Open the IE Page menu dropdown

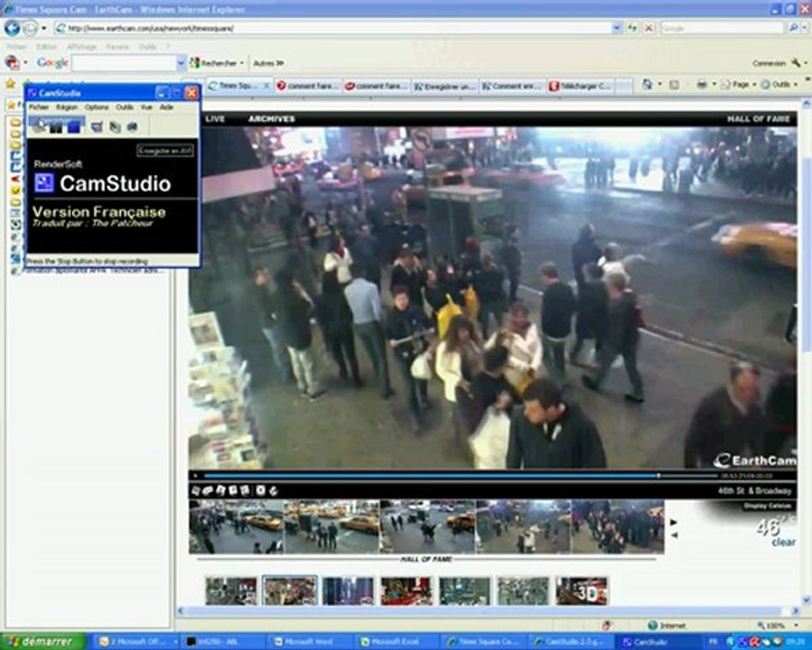[739, 84]
